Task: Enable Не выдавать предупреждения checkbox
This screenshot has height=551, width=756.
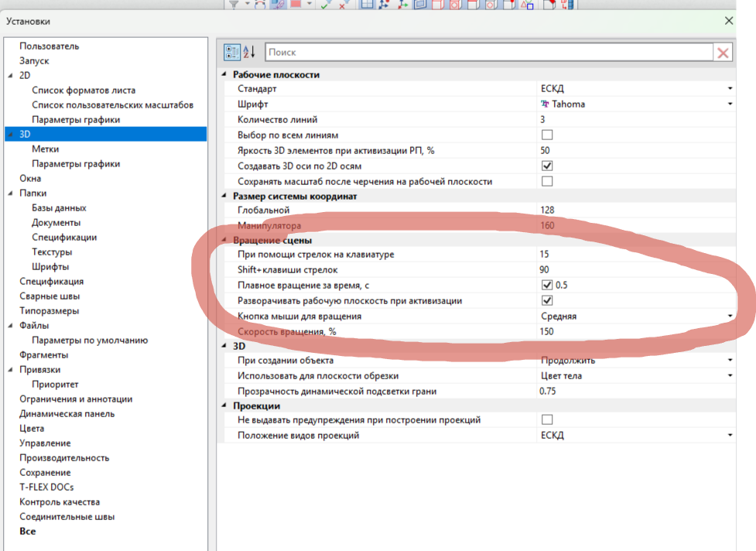Action: pyautogui.click(x=547, y=420)
